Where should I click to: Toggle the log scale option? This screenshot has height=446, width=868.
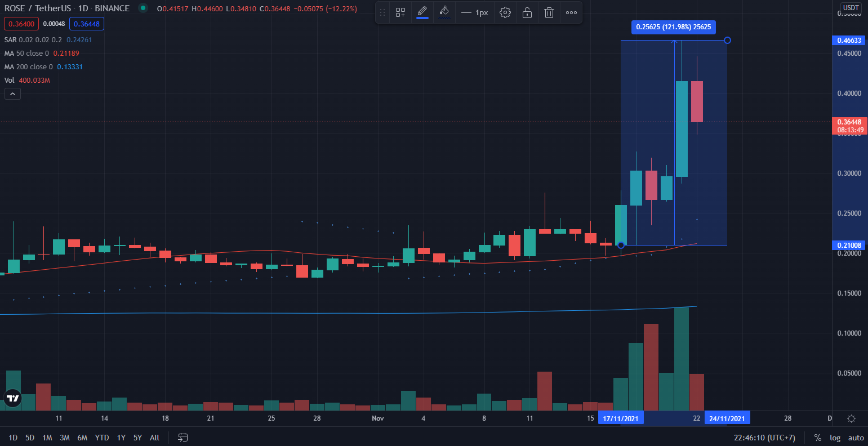(x=835, y=438)
